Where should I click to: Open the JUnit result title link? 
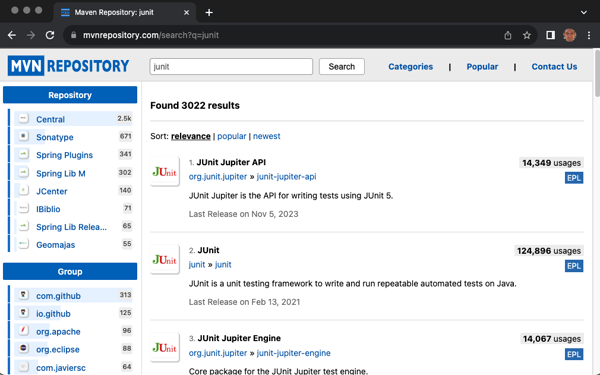click(209, 250)
